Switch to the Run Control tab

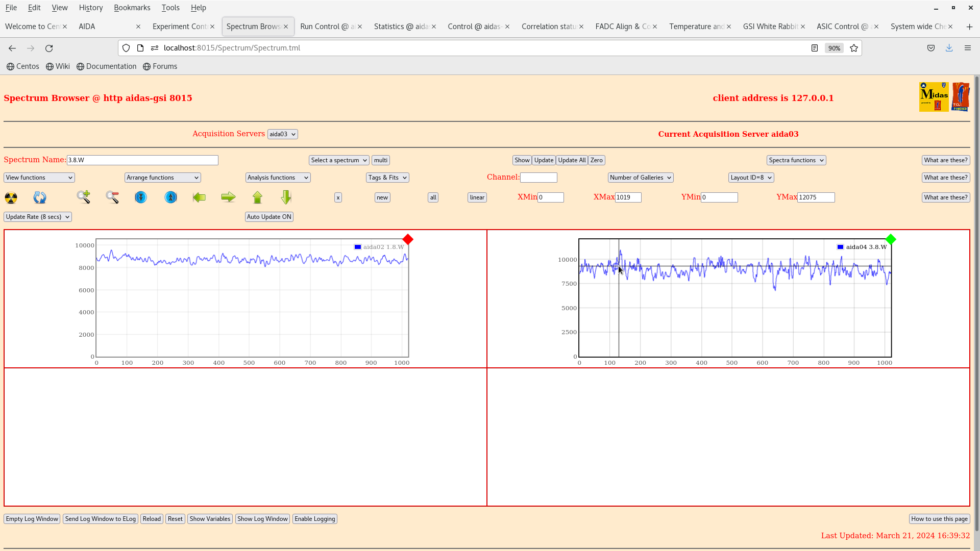(x=327, y=27)
